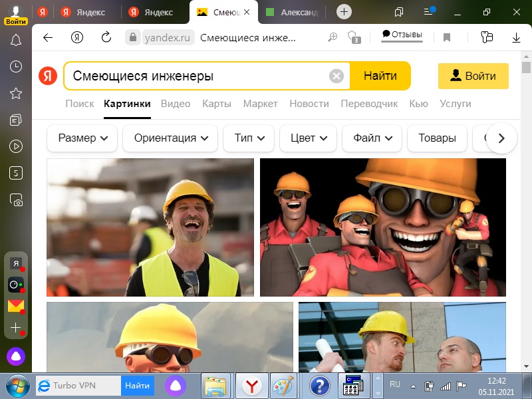The width and height of the screenshot is (532, 399).
Task: Select the Товары filter button
Action: click(437, 138)
